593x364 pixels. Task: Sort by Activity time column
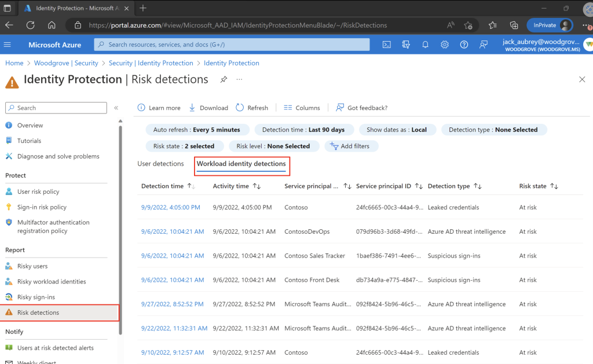[236, 186]
